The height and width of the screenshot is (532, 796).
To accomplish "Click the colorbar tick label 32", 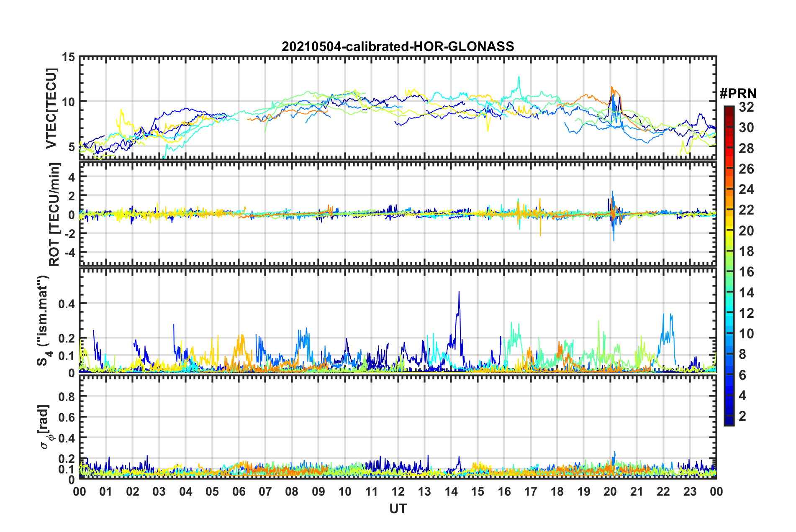I will [746, 107].
